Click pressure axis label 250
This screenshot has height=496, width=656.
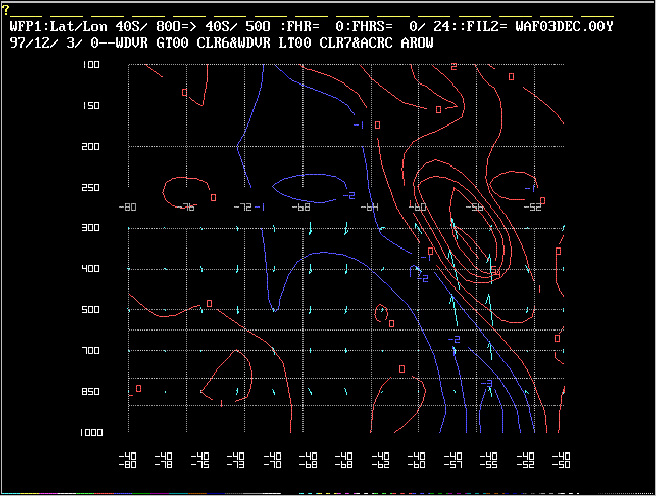pos(90,187)
